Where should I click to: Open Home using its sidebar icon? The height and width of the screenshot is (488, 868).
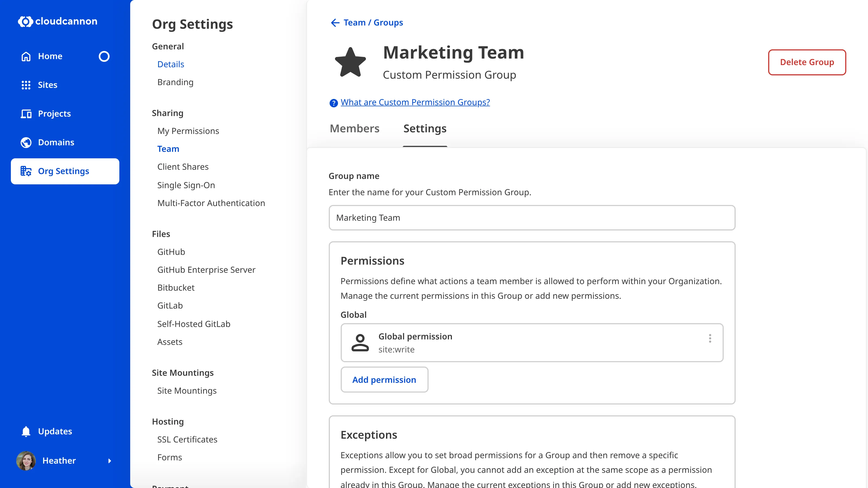(26, 56)
